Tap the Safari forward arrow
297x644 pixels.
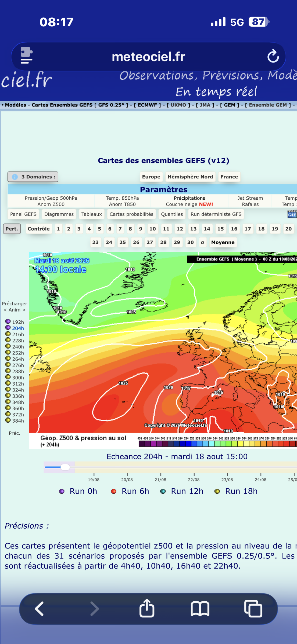pyautogui.click(x=94, y=609)
